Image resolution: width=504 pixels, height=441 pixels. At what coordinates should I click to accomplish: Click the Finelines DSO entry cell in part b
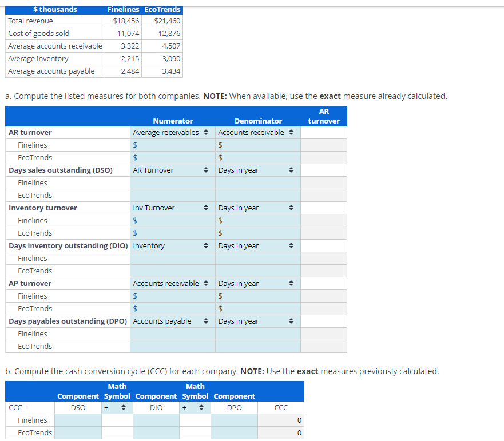coord(78,420)
